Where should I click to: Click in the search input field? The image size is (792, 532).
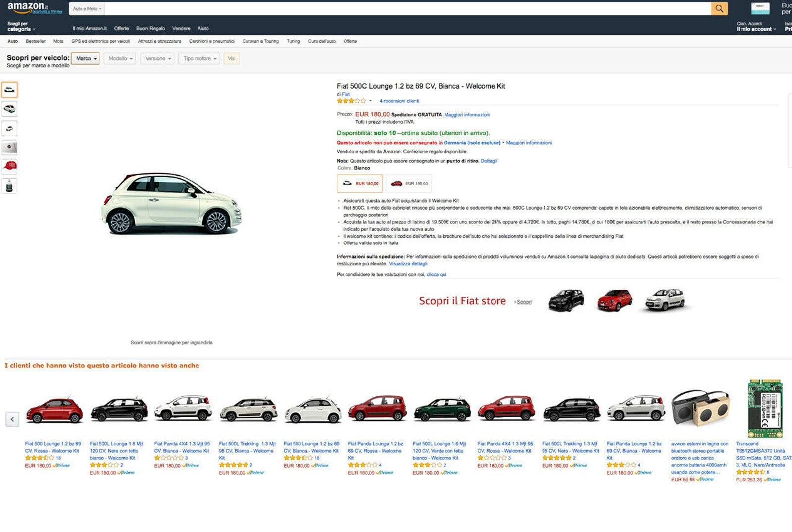coord(408,8)
